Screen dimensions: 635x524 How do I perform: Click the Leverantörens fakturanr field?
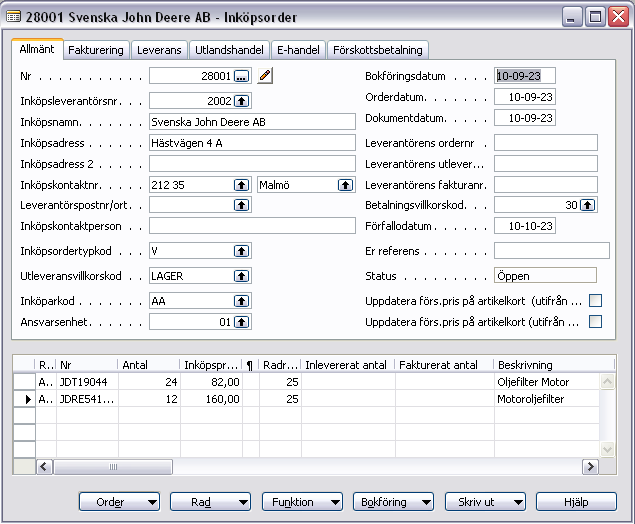tap(546, 185)
